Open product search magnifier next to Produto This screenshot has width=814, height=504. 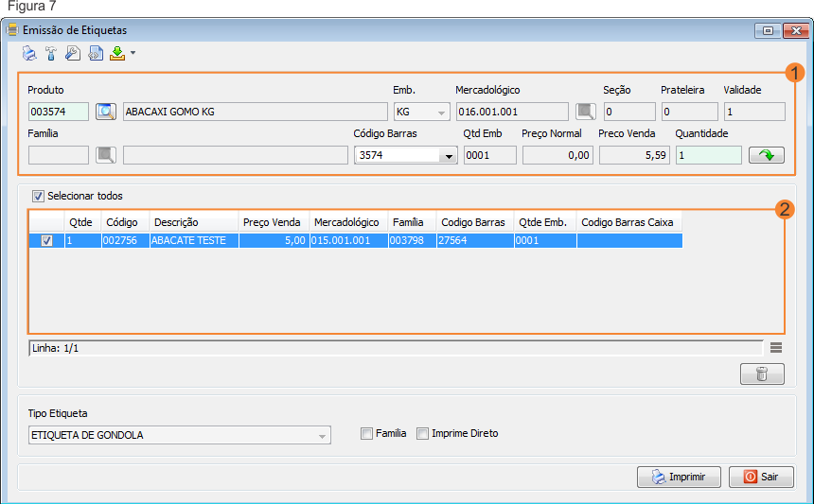(x=106, y=112)
